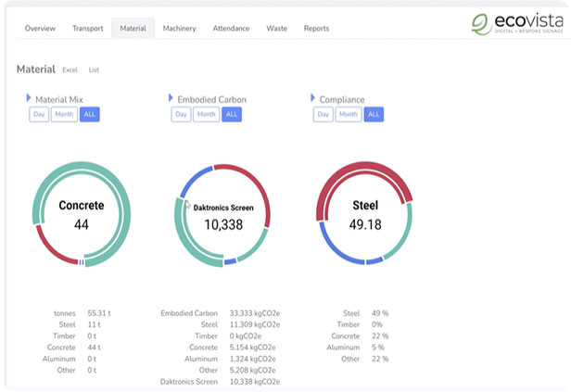Click the List view link
This screenshot has width=571, height=392.
click(x=94, y=70)
